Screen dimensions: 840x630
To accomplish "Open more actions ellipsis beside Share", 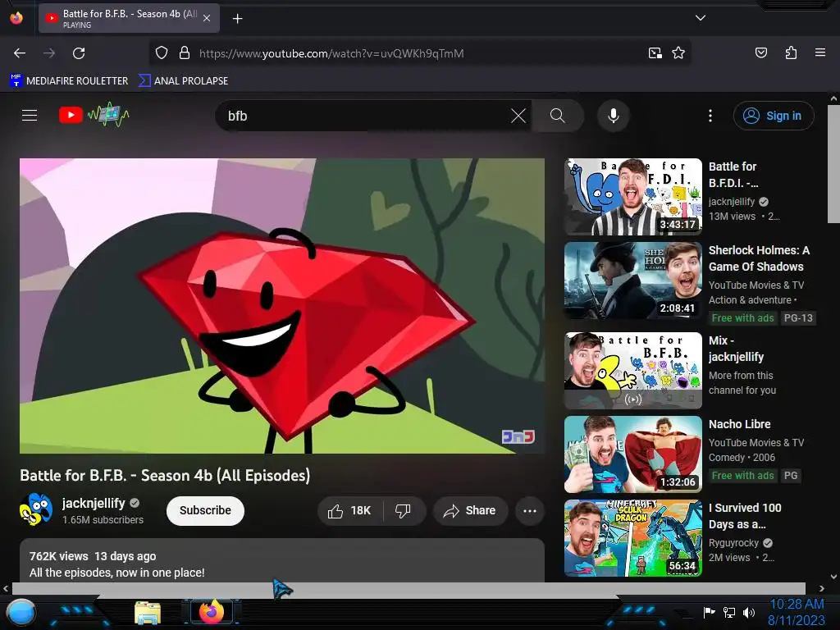I will (x=530, y=511).
